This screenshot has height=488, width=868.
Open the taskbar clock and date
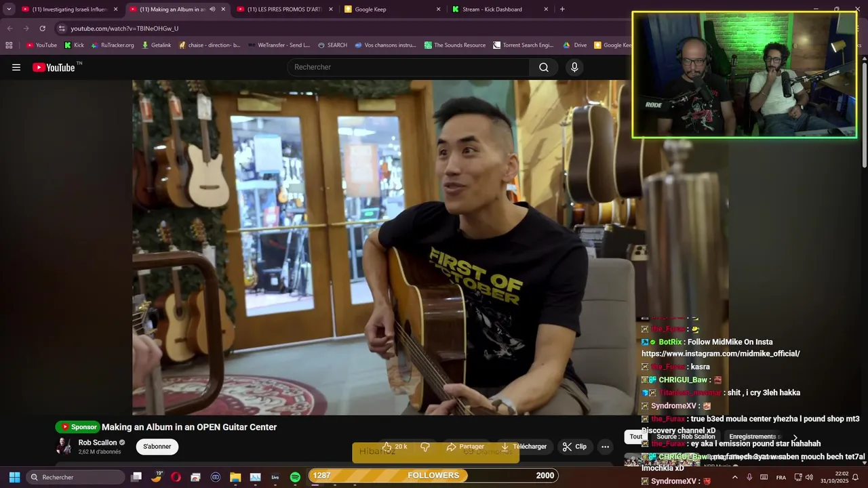point(834,477)
